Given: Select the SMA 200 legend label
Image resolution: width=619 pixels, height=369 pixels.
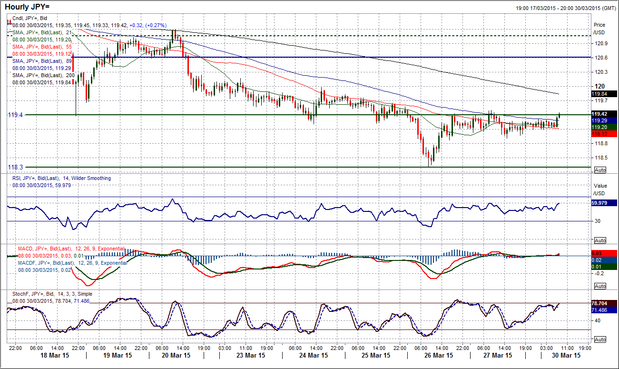Looking at the screenshot, I should [42, 75].
